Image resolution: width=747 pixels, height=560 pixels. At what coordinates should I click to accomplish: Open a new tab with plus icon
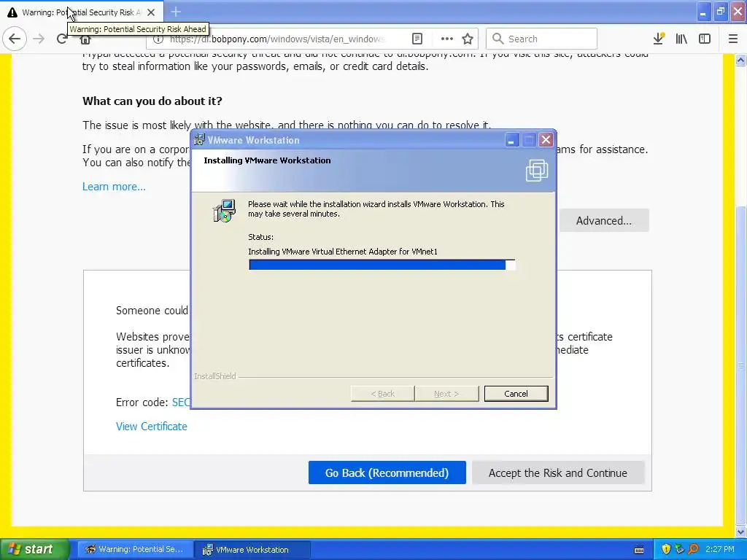[176, 12]
